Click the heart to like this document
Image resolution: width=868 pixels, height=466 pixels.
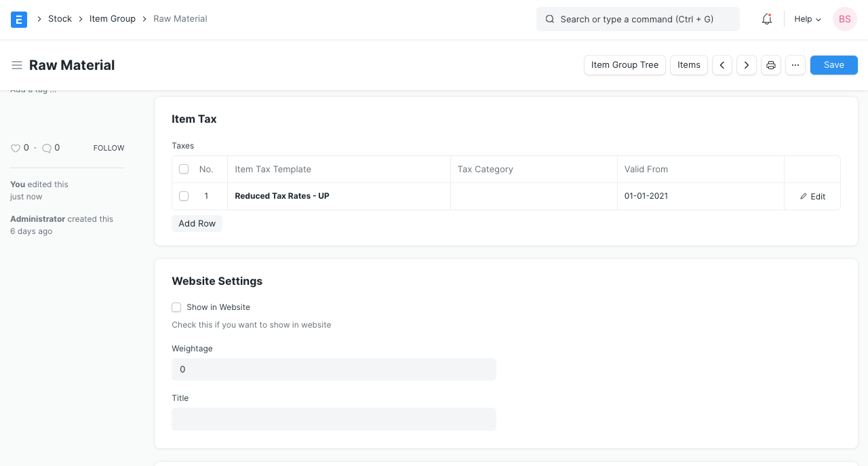(x=15, y=148)
